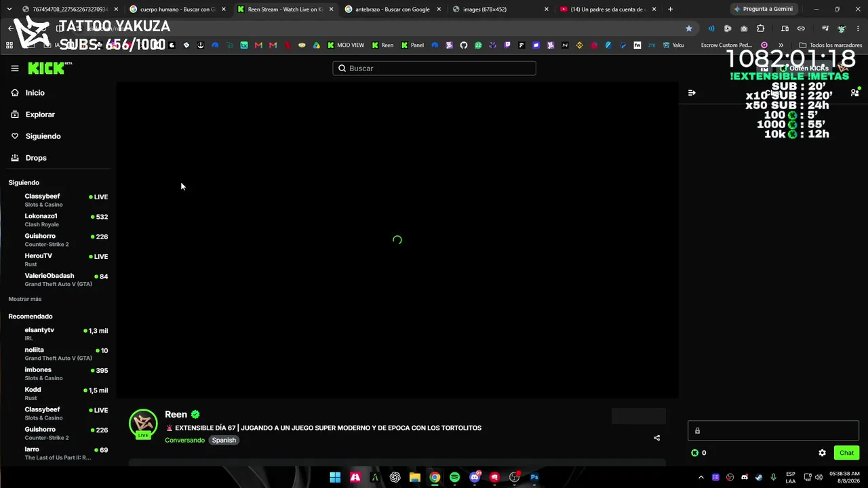Click the ESP LAA language indicator
This screenshot has width=868, height=488.
(791, 477)
